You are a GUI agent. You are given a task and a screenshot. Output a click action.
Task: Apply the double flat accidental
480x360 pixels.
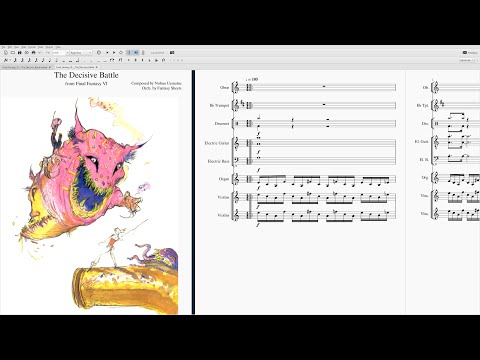pyautogui.click(x=157, y=60)
